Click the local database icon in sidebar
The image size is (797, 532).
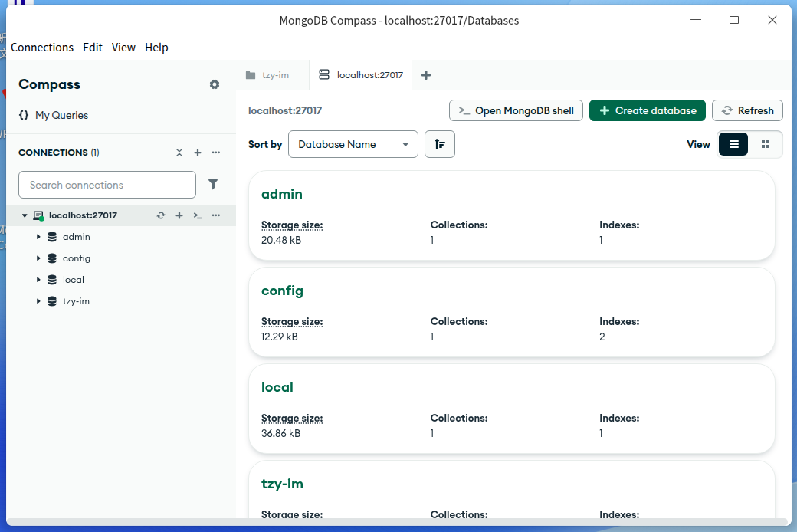click(x=52, y=280)
